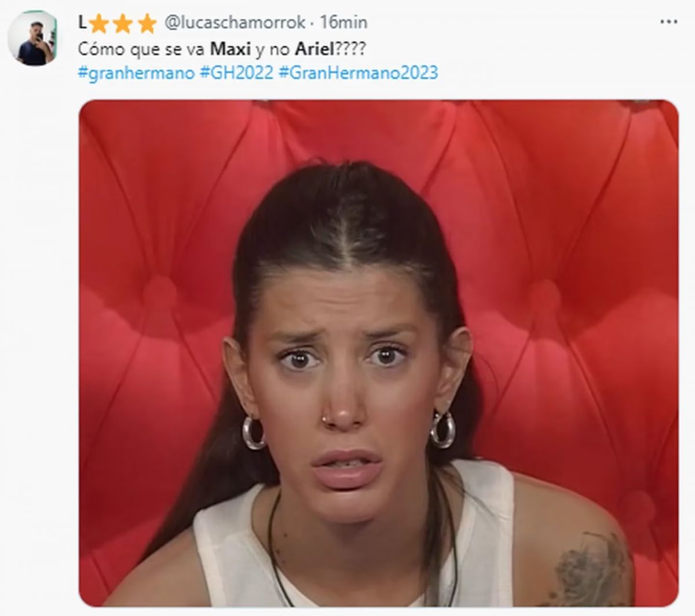
Task: Click the first star emoji in the name
Action: [x=99, y=23]
